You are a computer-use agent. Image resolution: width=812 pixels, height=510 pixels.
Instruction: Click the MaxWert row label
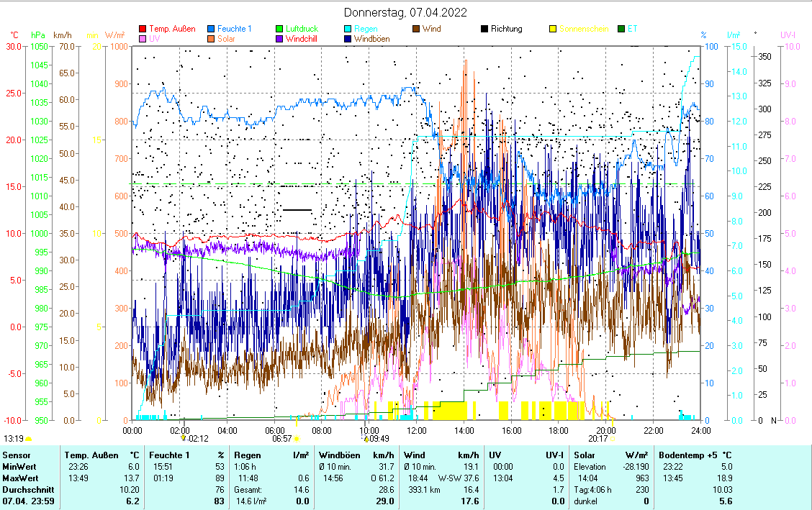click(20, 478)
